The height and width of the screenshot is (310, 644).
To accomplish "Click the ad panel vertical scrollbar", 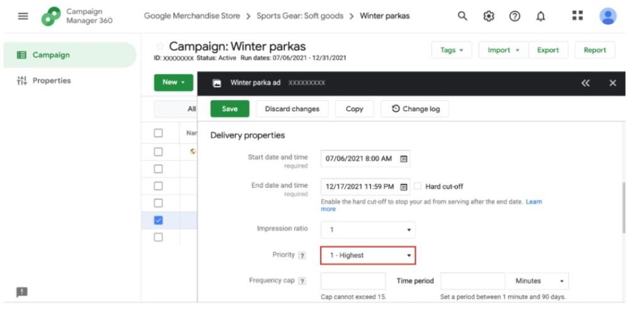I will 625,208.
